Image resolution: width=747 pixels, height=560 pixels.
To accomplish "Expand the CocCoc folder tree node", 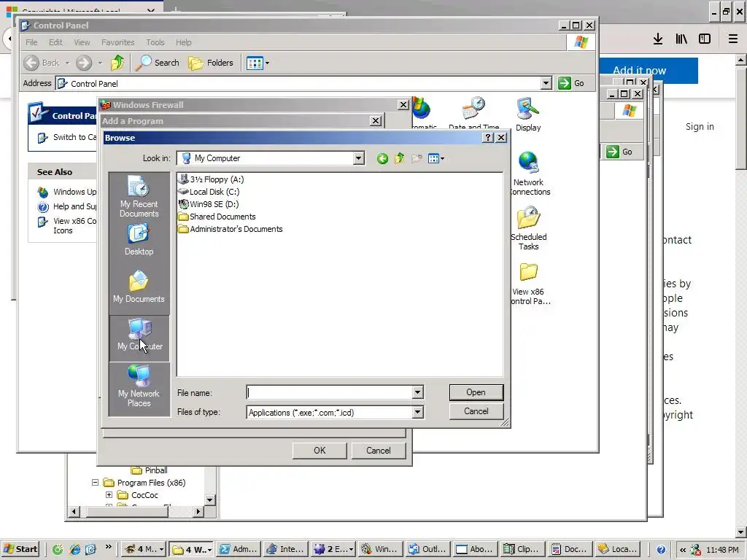I will pos(109,495).
